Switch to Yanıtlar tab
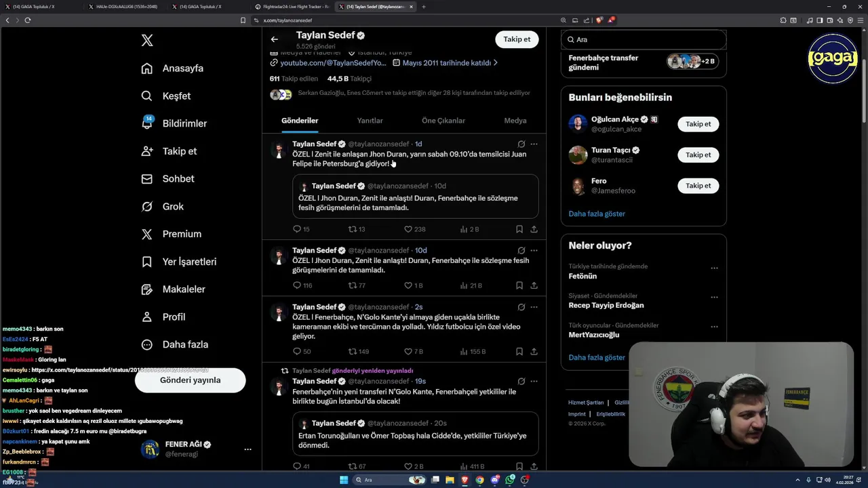The width and height of the screenshot is (868, 488). pyautogui.click(x=370, y=121)
